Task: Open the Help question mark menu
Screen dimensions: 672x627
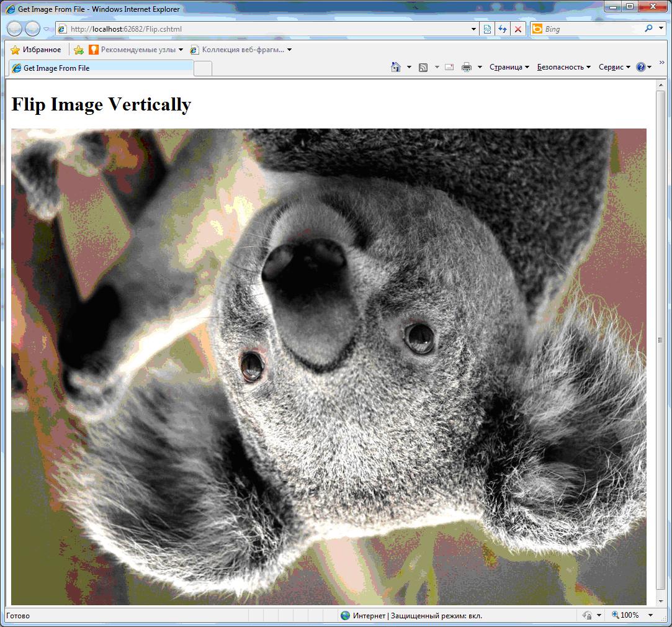Action: tap(643, 67)
